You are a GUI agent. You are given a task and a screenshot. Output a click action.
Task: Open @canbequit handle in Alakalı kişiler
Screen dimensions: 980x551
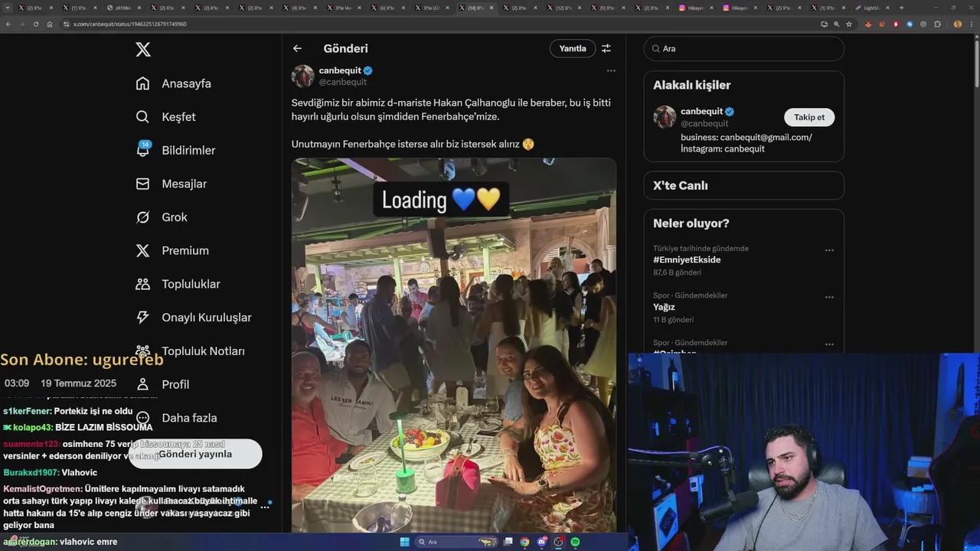click(x=704, y=123)
